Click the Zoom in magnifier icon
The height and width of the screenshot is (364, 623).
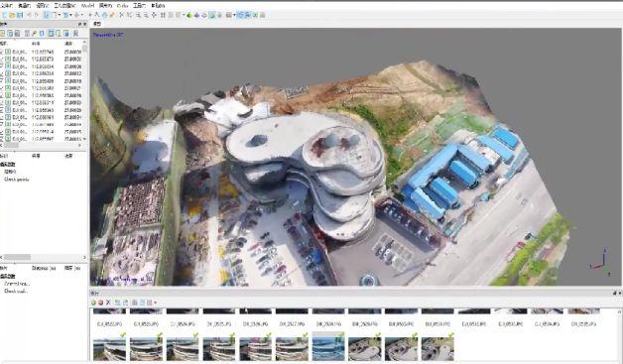(138, 15)
